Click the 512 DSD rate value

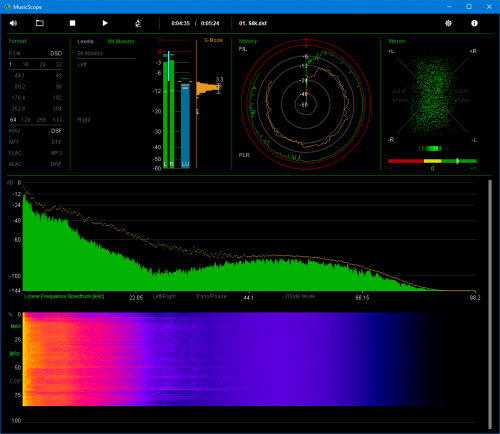click(57, 120)
